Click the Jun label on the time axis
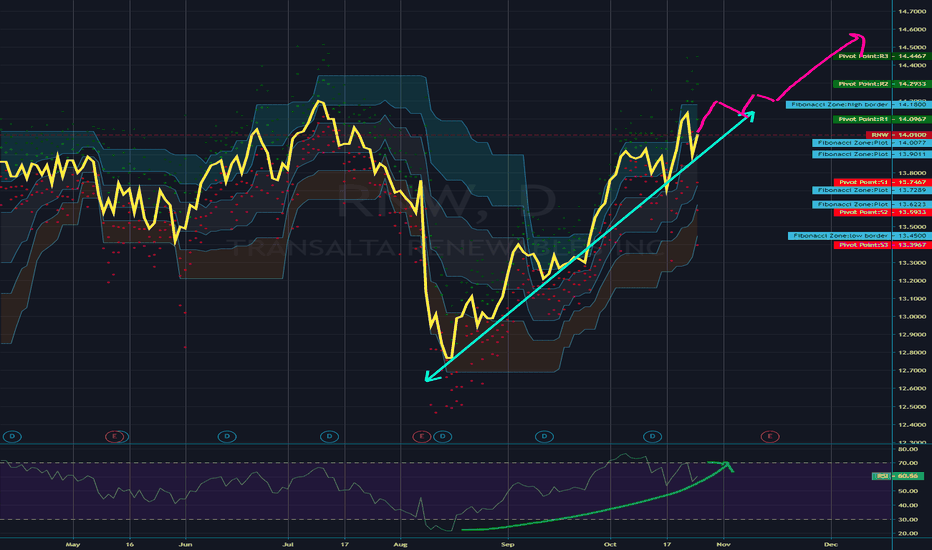 [185, 544]
